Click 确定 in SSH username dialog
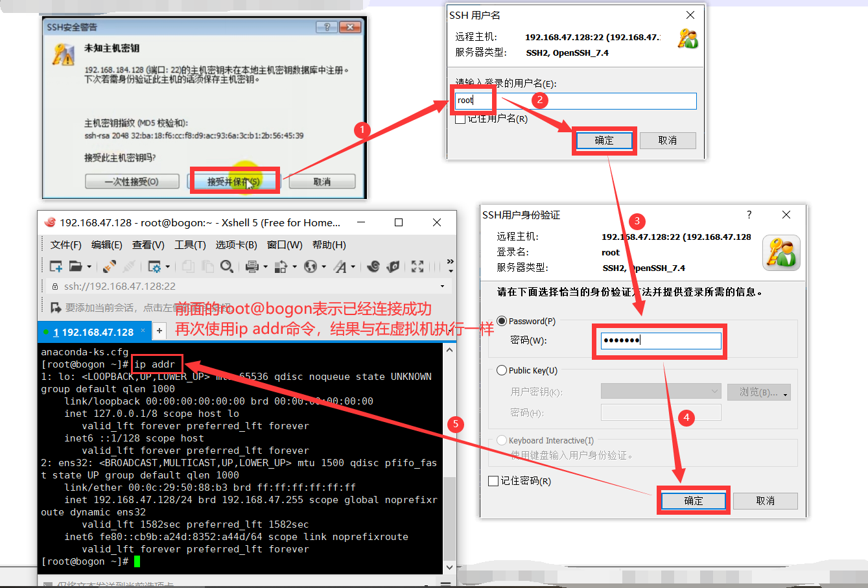868x588 pixels. coord(604,140)
